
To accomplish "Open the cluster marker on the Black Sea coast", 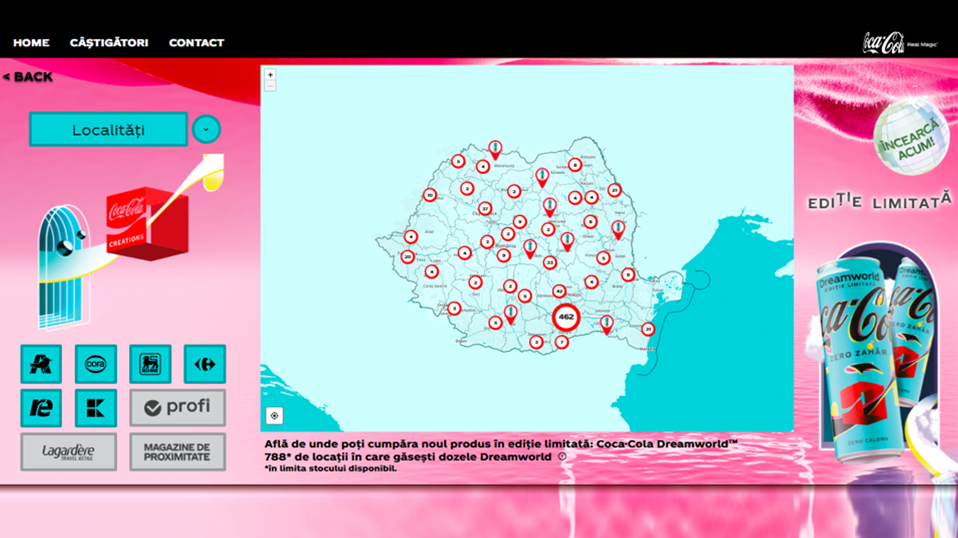I will click(x=648, y=329).
